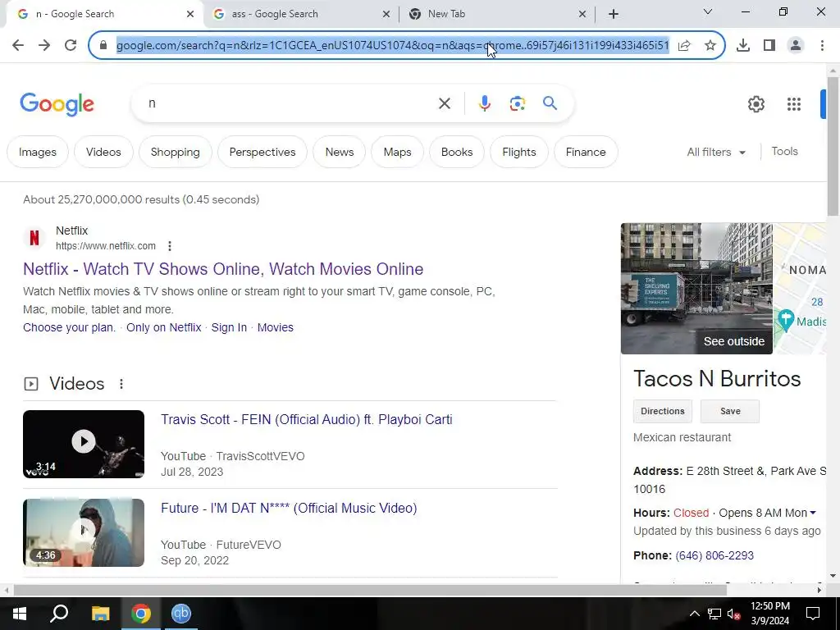Image resolution: width=840 pixels, height=630 pixels.
Task: Go forward using browser forward arrow
Action: coord(44,46)
